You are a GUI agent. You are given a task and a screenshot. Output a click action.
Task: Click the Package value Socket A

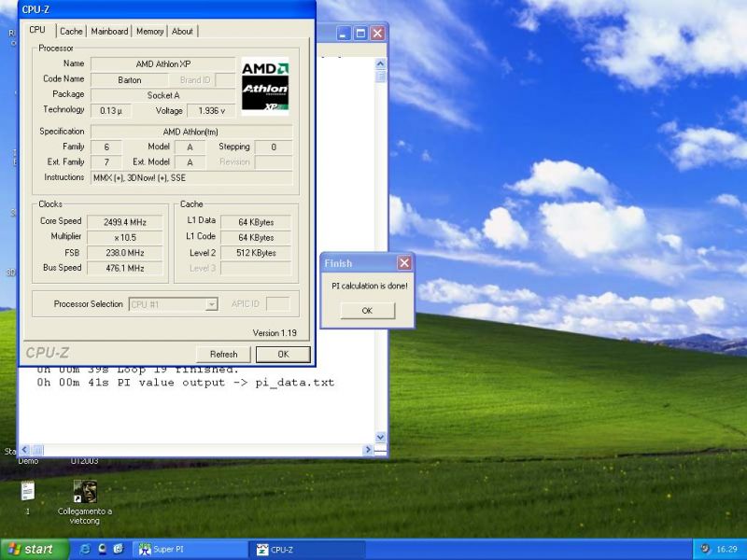click(x=162, y=95)
